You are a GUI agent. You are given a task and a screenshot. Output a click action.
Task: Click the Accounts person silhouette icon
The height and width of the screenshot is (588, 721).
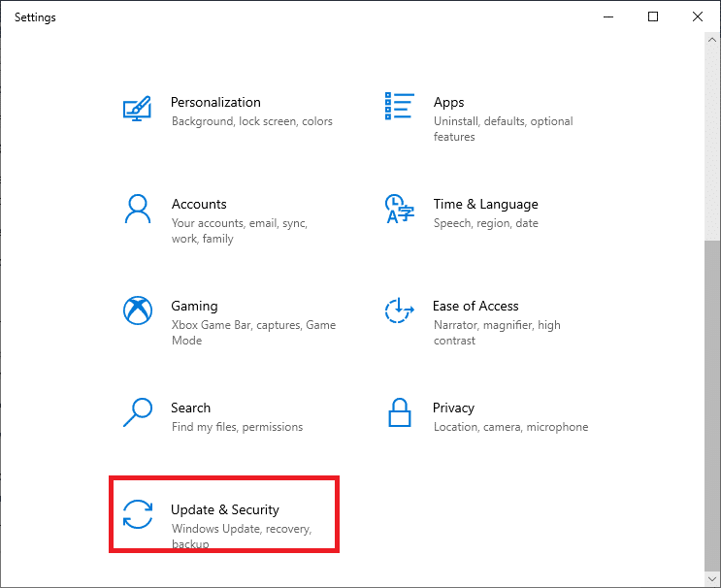(137, 209)
